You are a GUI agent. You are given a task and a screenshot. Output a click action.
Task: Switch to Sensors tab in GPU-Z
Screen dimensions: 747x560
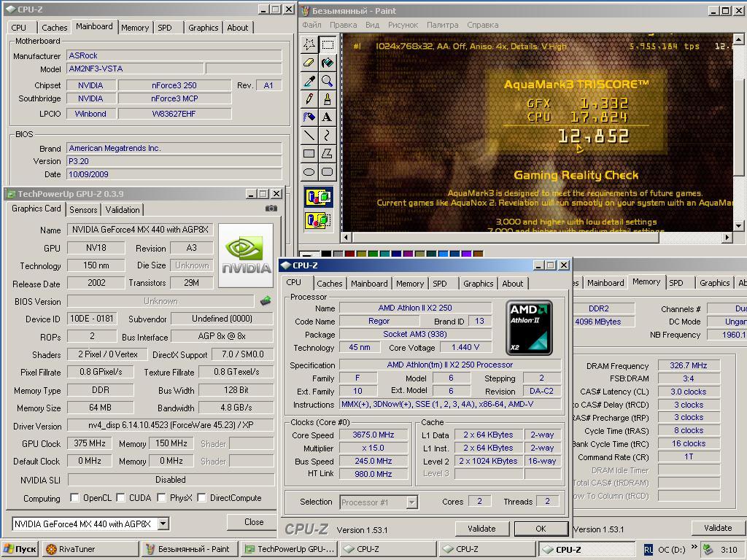[x=83, y=209]
